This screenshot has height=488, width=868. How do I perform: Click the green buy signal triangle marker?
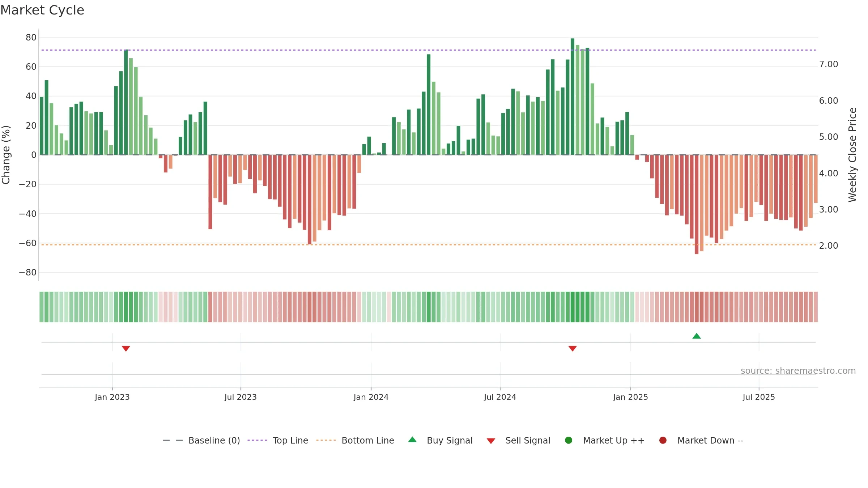point(697,336)
